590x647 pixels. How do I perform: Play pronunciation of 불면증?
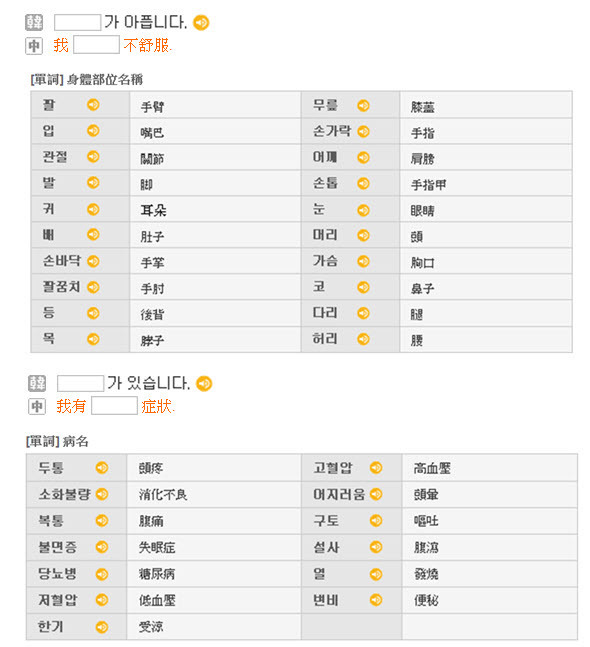click(x=102, y=547)
